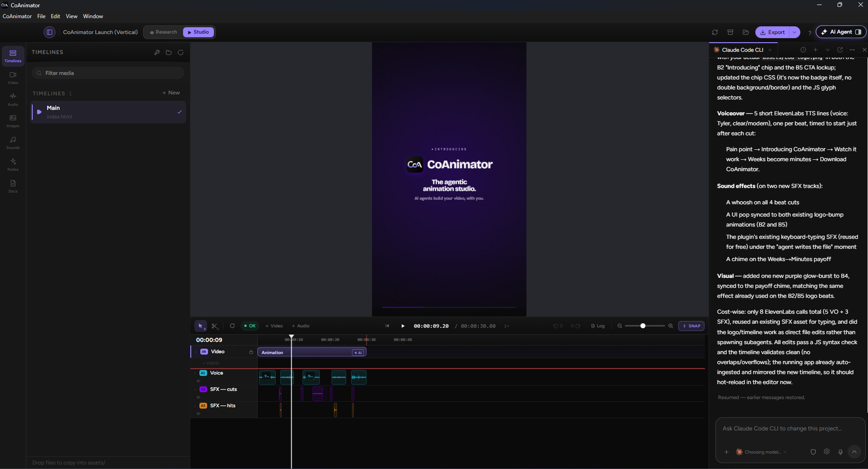The width and height of the screenshot is (868, 469).
Task: Toggle lock on the Video track
Action: click(x=251, y=352)
